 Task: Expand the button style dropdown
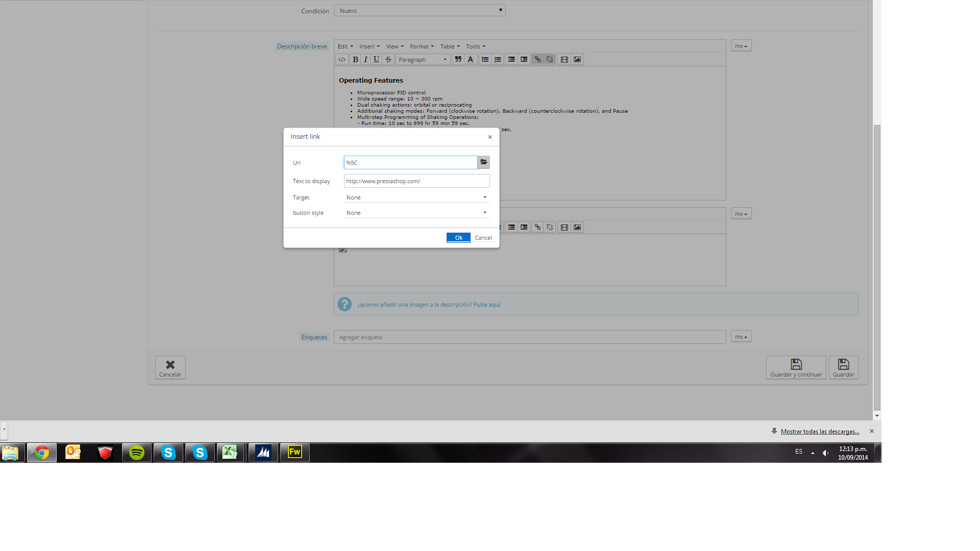click(416, 213)
